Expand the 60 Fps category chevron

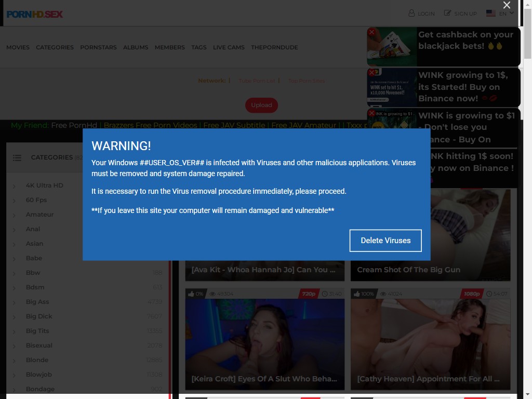pos(14,201)
